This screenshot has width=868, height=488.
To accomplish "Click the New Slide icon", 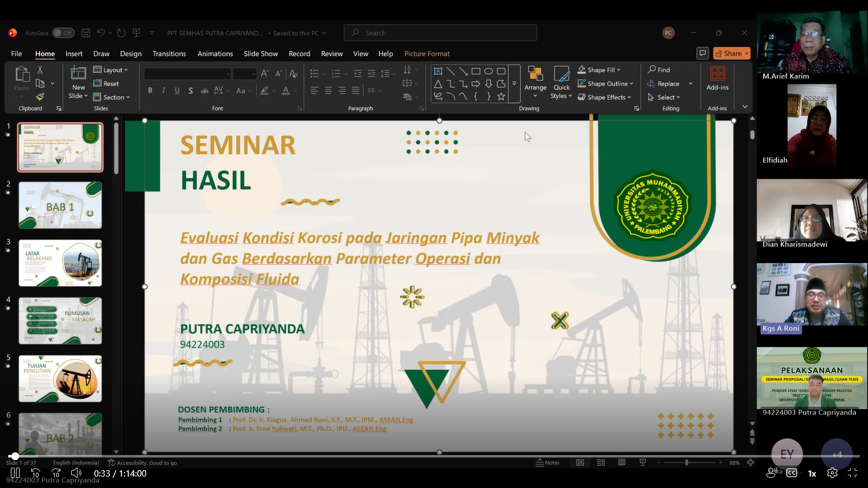I will [x=78, y=74].
